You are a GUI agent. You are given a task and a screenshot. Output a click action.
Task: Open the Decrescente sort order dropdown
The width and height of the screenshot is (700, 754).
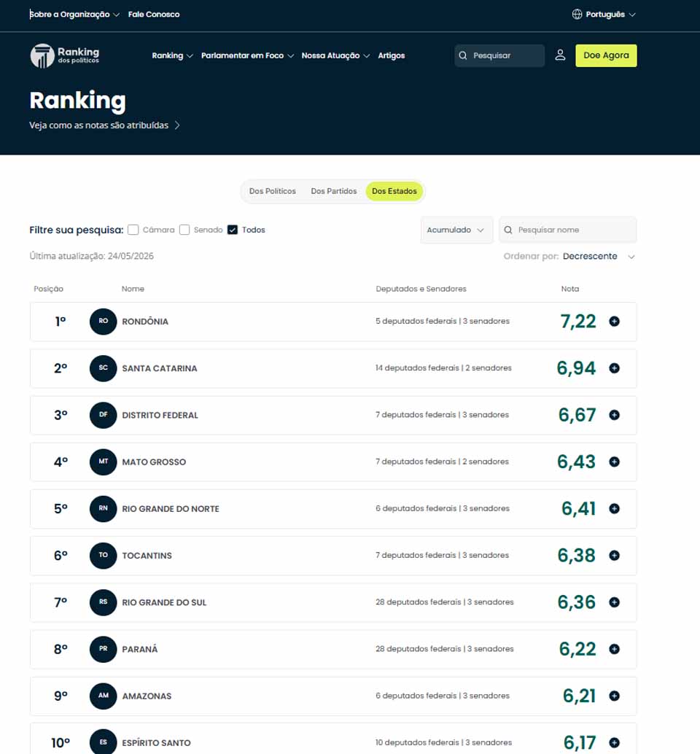point(599,256)
